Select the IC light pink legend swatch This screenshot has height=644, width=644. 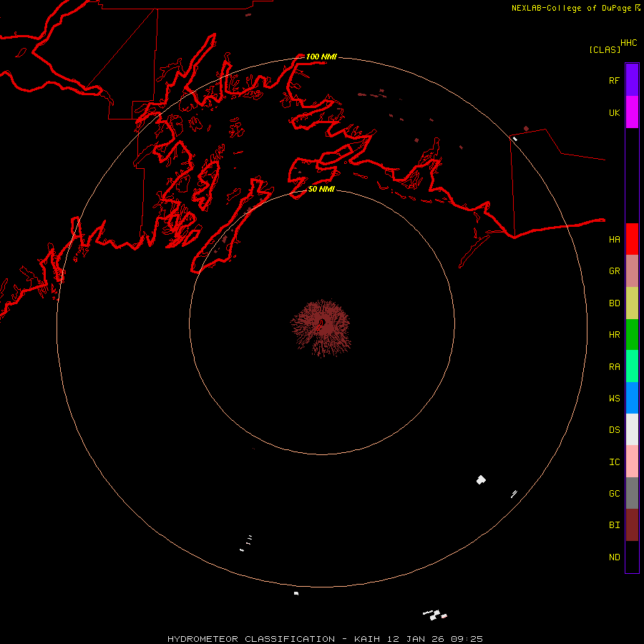[x=632, y=462]
